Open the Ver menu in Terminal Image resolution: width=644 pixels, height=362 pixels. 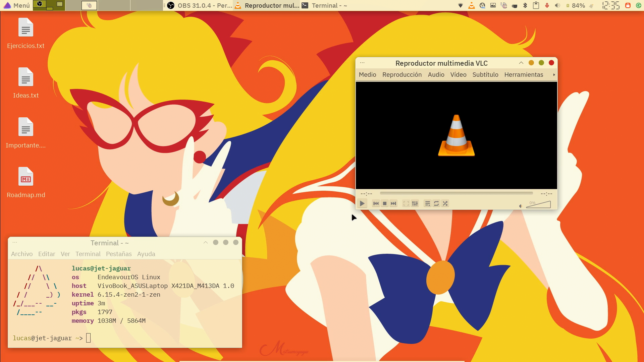65,254
